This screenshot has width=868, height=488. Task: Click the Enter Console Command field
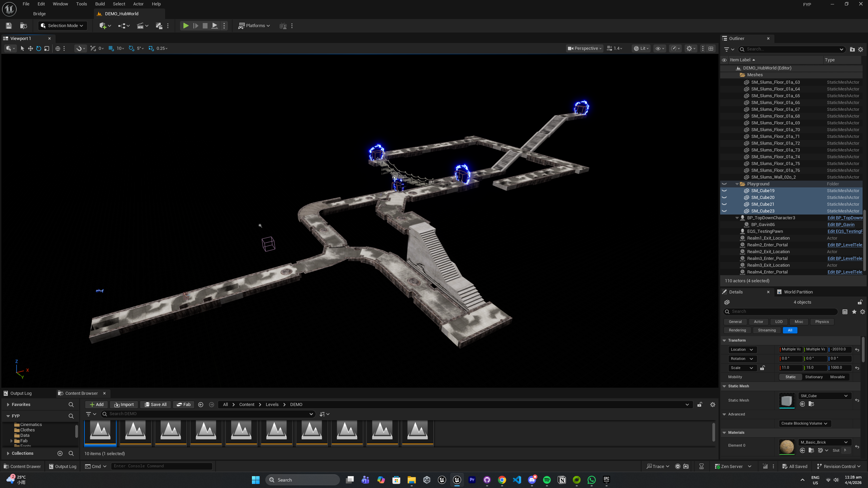click(161, 466)
